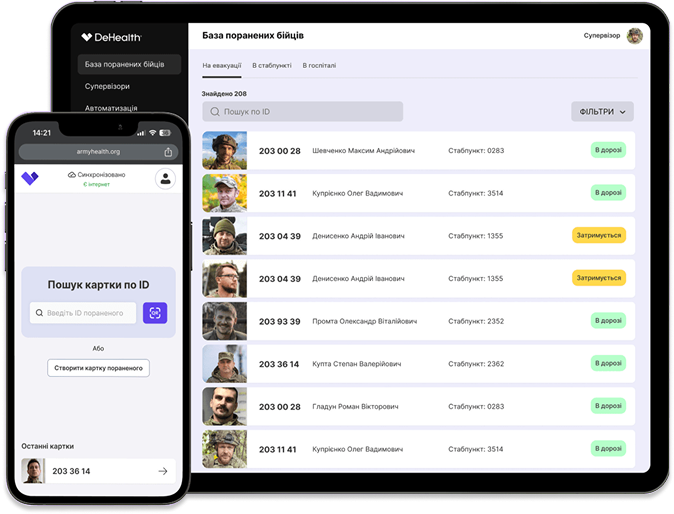
Task: Open photo of Промта Олександр Віталійович
Action: point(225,321)
